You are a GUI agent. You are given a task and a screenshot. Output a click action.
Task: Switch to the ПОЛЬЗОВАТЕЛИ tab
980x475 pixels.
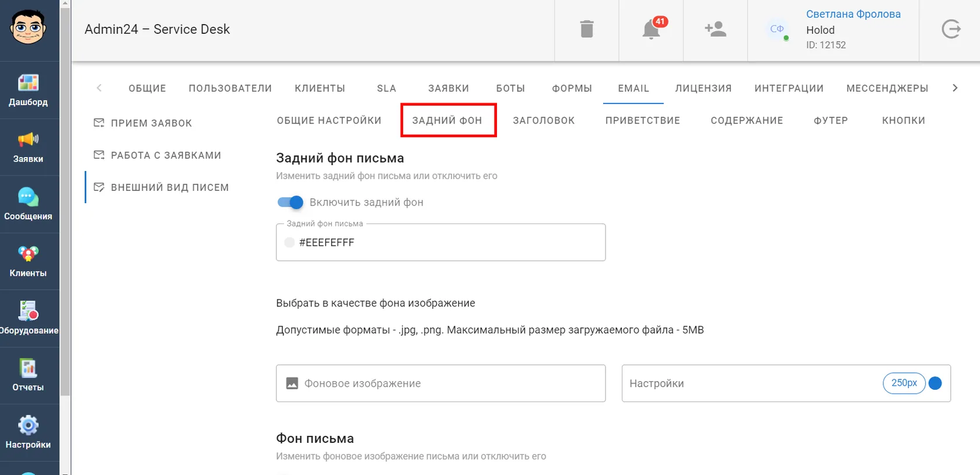pyautogui.click(x=230, y=88)
